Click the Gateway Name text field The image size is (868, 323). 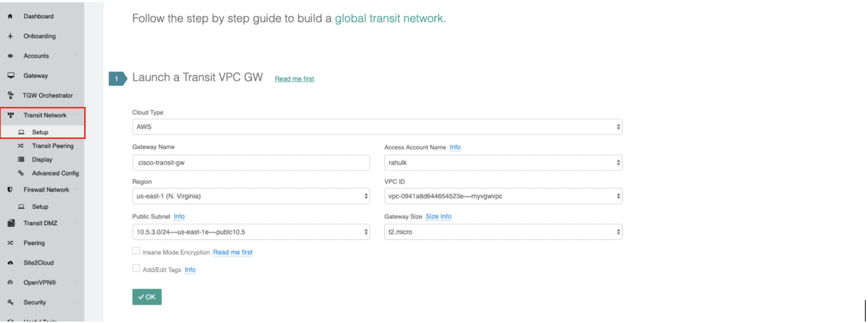pos(250,163)
